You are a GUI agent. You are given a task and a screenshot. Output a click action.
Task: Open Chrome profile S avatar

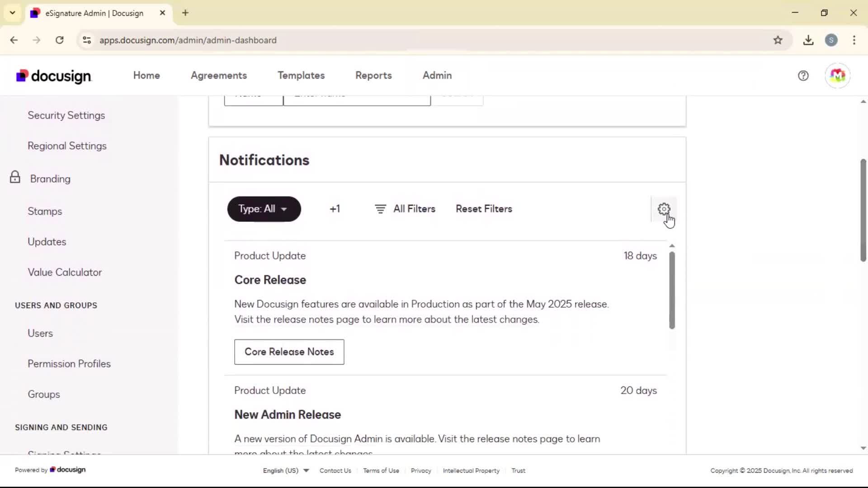(831, 40)
